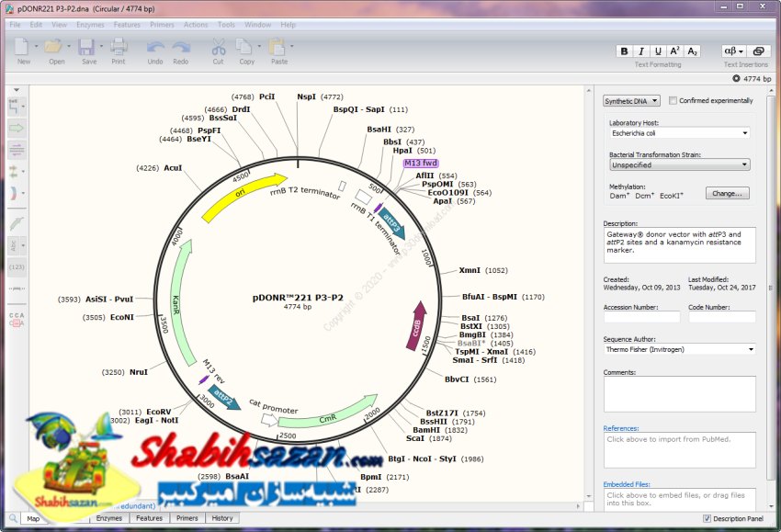Expand the Laboratory Host combo box
Screen dimensions: 781x532
coord(679,133)
